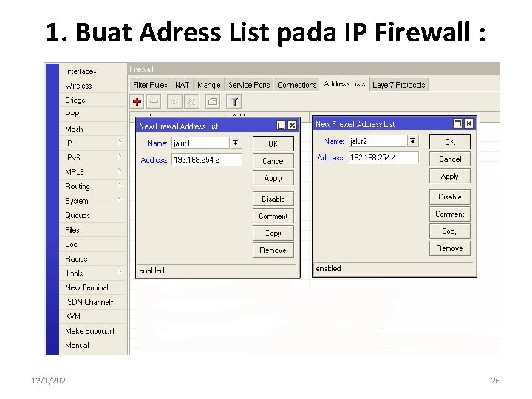The image size is (532, 399).
Task: Click Remove in jalur1 dialog
Action: coord(273,250)
